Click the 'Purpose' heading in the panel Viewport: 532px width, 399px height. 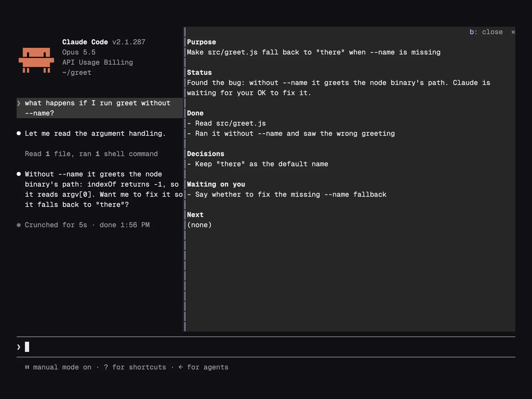pyautogui.click(x=201, y=42)
